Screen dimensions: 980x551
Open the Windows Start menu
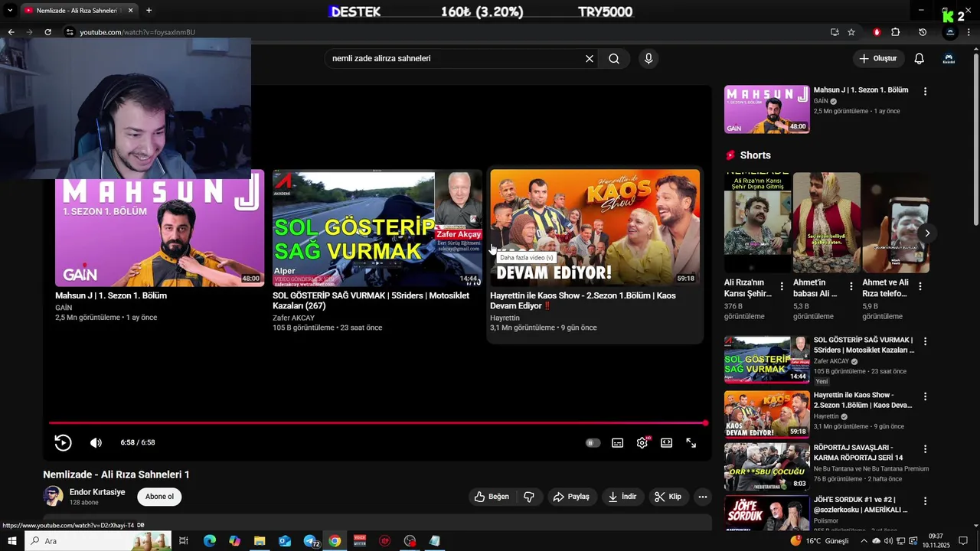point(12,541)
